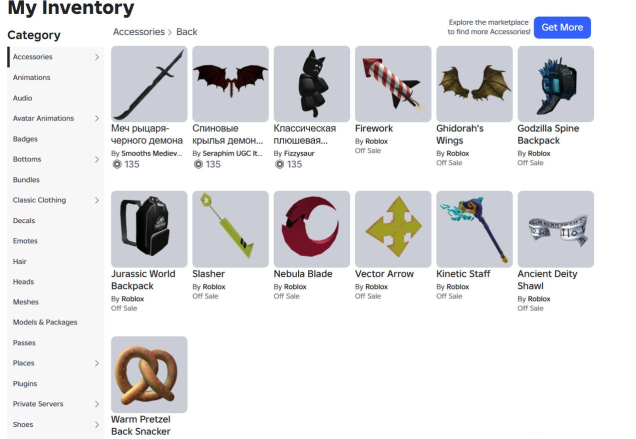Expand the Accessories category chevron
Viewport: 636px width, 439px height.
coord(97,57)
